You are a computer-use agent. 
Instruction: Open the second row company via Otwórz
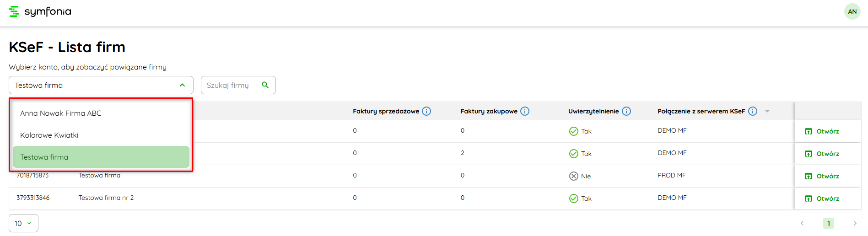point(822,154)
